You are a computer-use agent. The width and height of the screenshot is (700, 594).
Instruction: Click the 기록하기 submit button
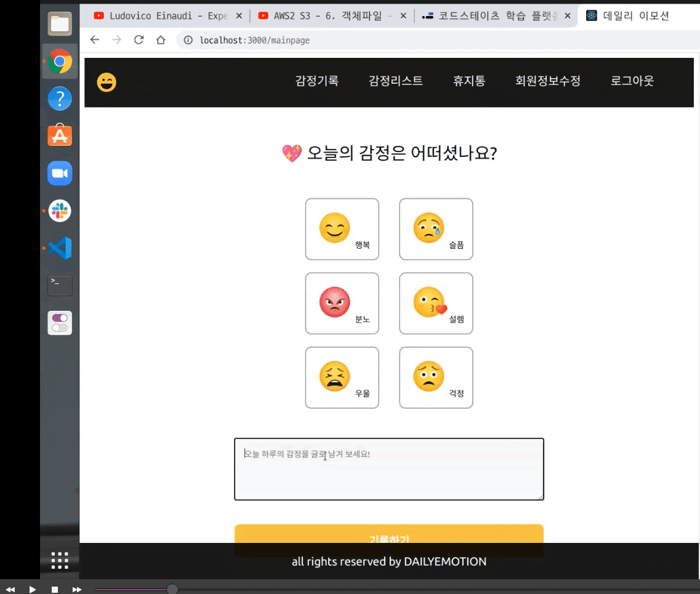tap(389, 534)
